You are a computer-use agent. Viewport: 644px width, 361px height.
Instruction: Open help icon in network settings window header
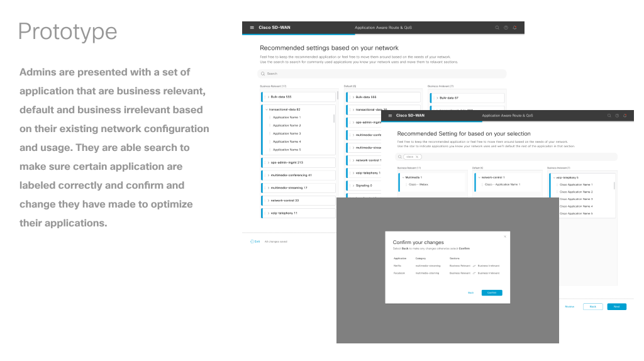pos(506,28)
